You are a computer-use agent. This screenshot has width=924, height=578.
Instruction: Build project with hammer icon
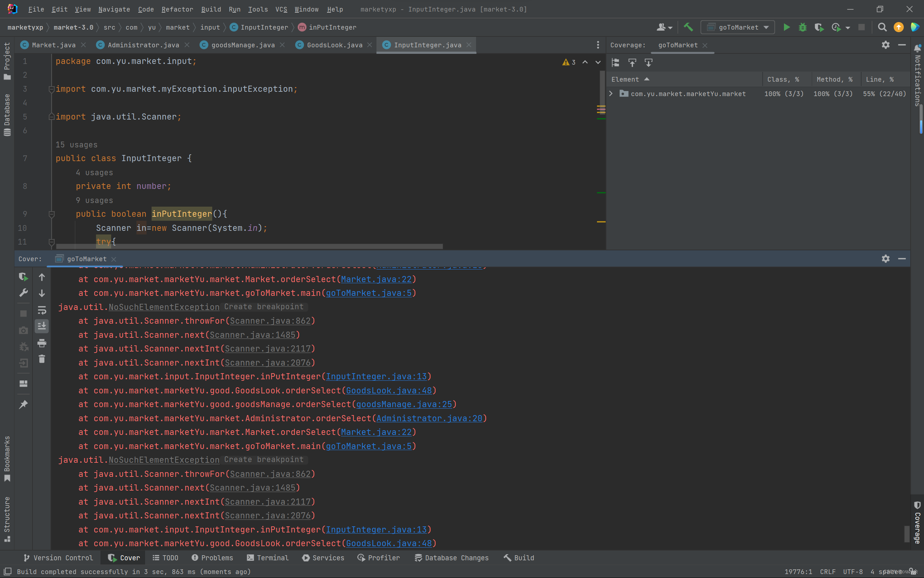coord(688,27)
